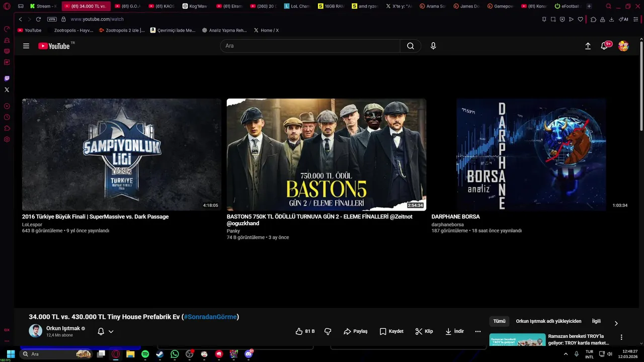644x362 pixels.
Task: Open X from the Opera sidebar
Action: (7, 89)
